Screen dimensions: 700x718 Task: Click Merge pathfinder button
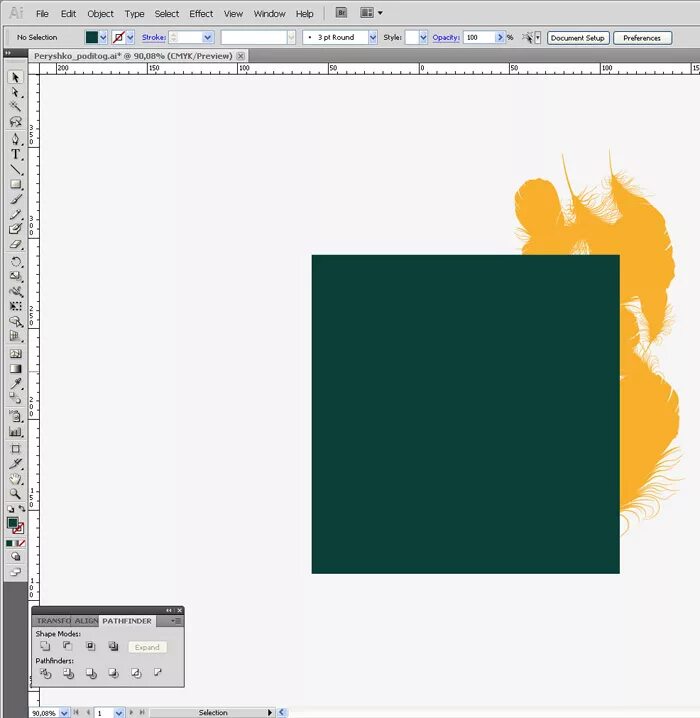pos(91,673)
